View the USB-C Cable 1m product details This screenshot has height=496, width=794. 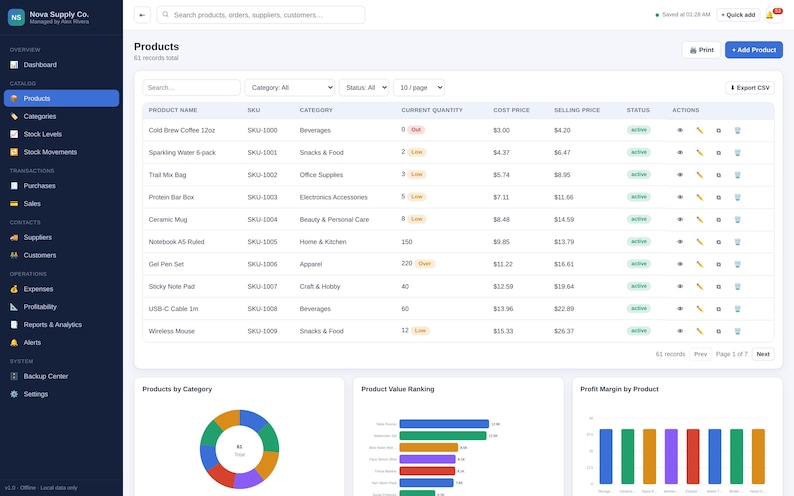680,308
